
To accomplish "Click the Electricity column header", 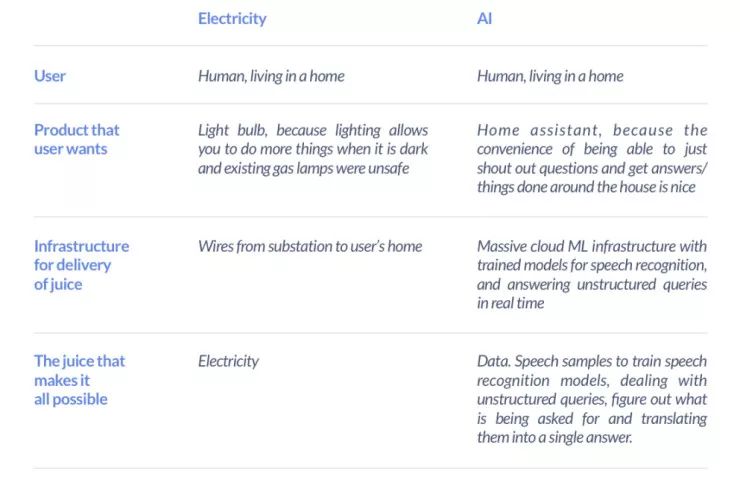I will (x=232, y=18).
